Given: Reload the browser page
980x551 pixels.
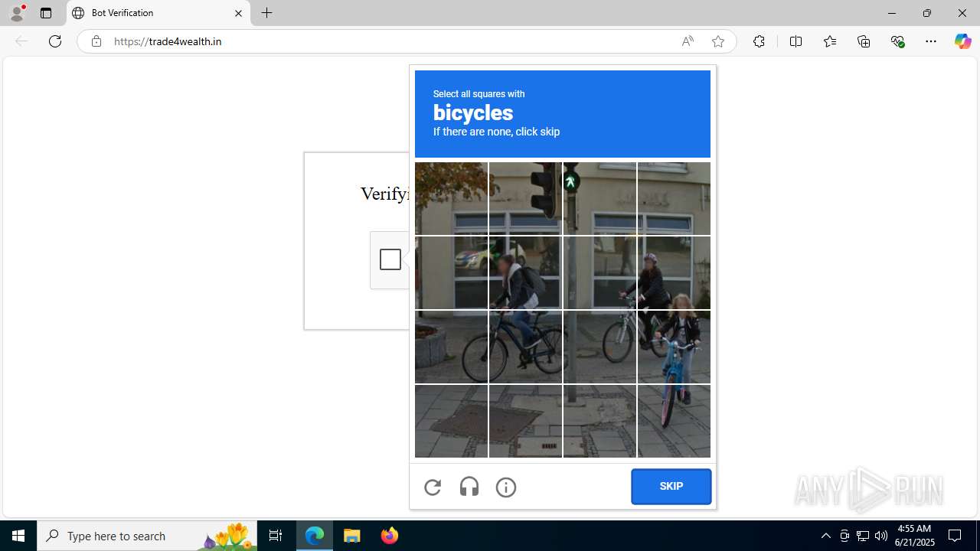Looking at the screenshot, I should (55, 41).
